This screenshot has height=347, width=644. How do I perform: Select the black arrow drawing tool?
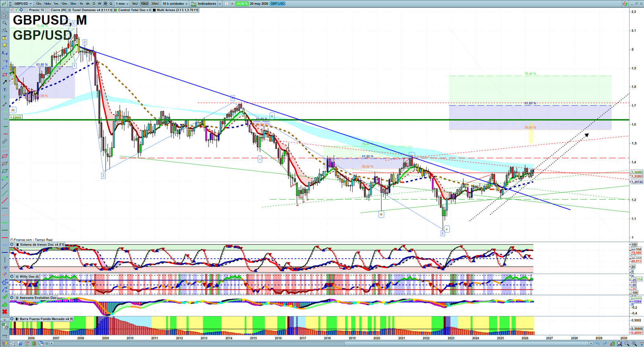(4, 82)
